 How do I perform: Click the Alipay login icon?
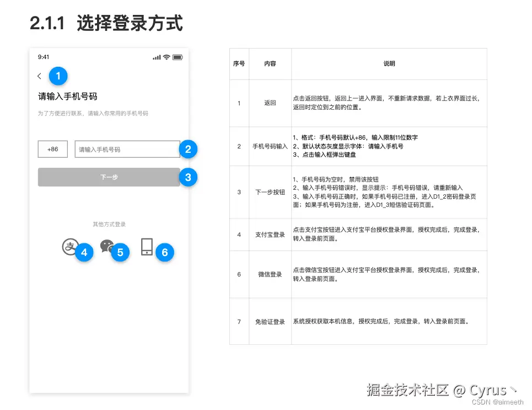pos(70,247)
